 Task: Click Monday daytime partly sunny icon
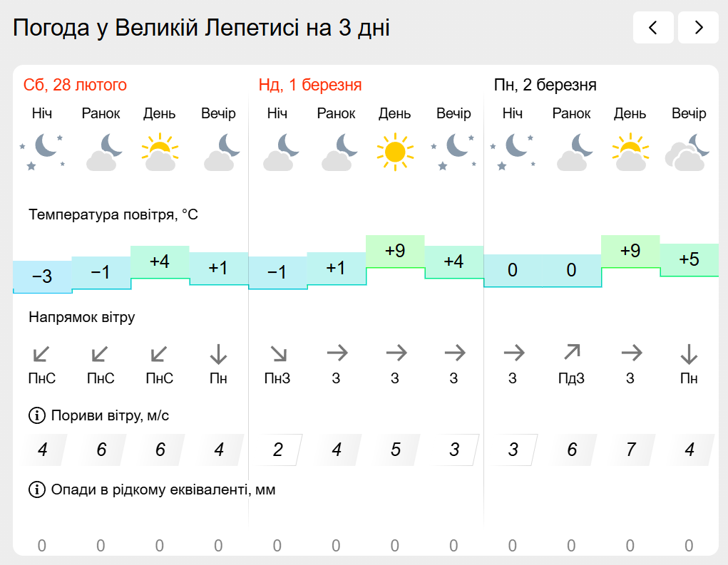click(630, 151)
